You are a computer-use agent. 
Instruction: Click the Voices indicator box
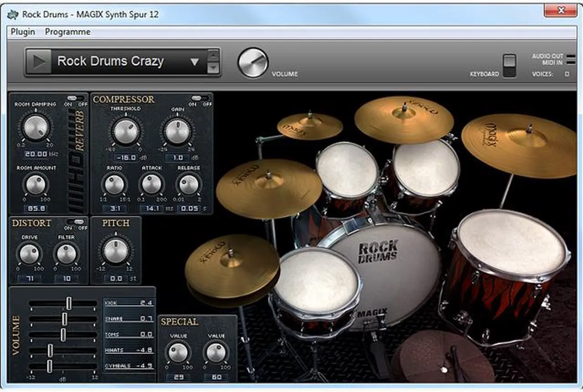click(567, 74)
